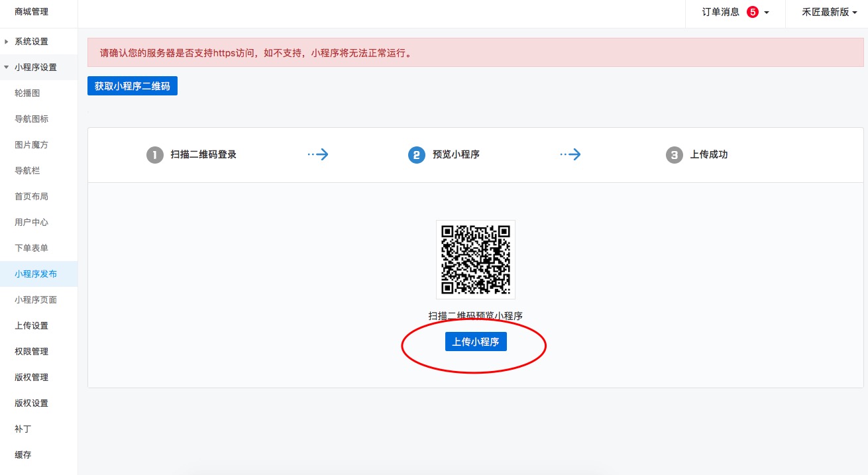The image size is (868, 475).
Task: Click the red order notification badge
Action: pos(752,12)
